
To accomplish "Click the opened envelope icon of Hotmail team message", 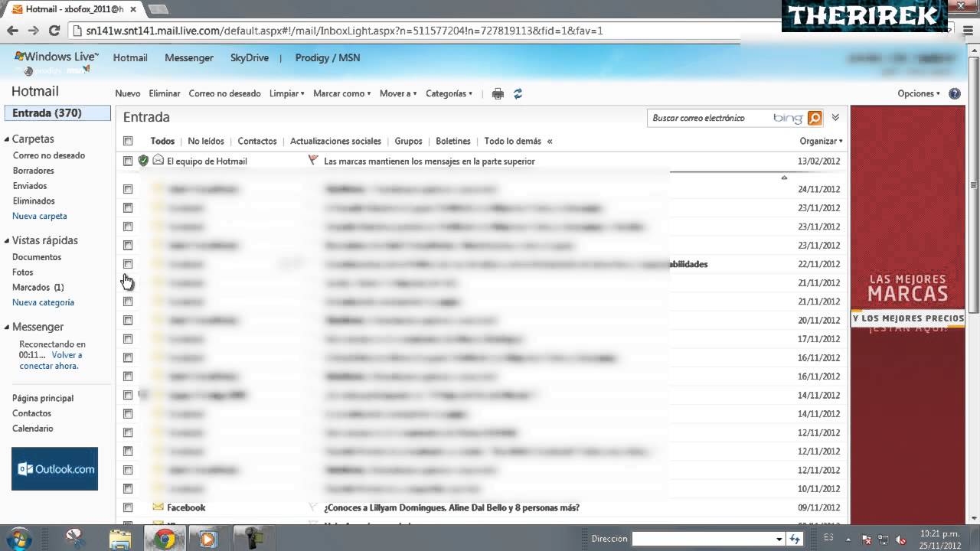I will click(x=158, y=160).
